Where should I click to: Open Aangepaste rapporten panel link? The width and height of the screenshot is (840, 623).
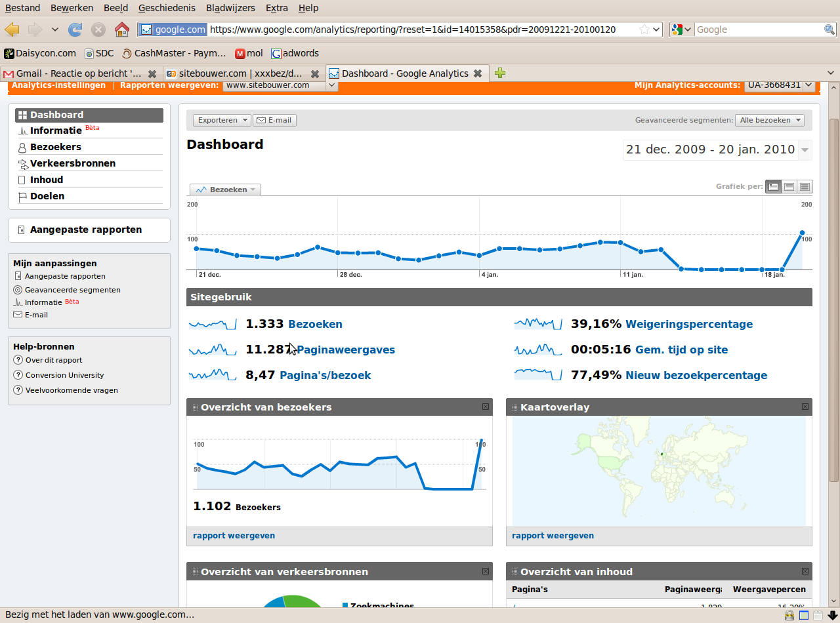[86, 230]
